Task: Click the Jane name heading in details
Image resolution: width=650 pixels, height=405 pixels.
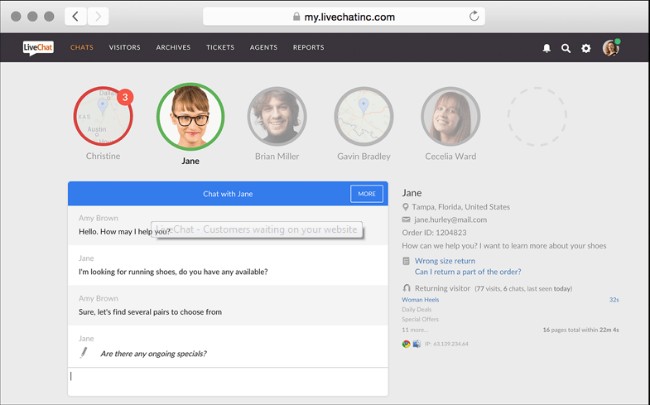Action: point(412,193)
